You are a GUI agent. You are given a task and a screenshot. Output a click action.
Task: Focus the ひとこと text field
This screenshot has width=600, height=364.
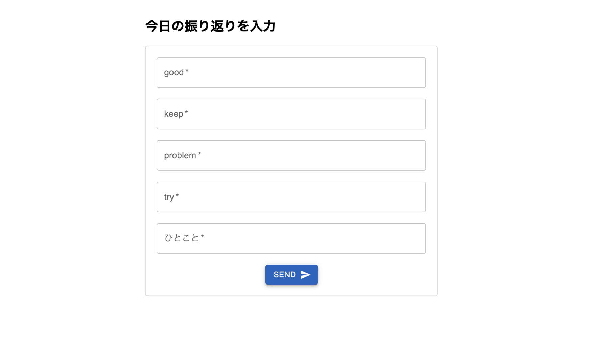[291, 238]
